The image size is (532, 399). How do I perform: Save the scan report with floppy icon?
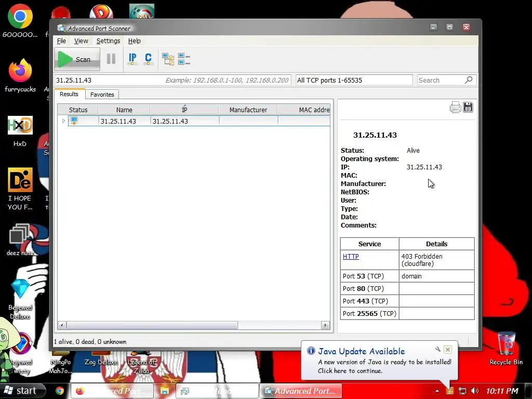coord(468,107)
